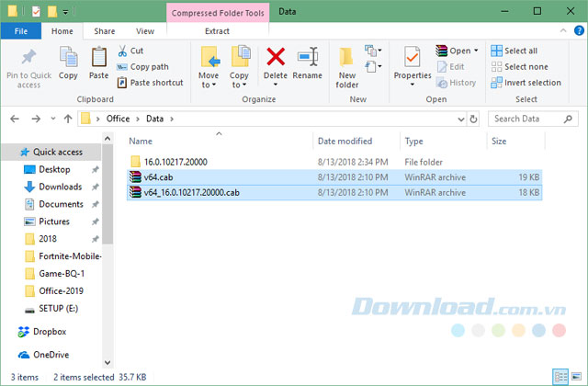Go up one folder level
This screenshot has width=588, height=386.
click(x=68, y=119)
